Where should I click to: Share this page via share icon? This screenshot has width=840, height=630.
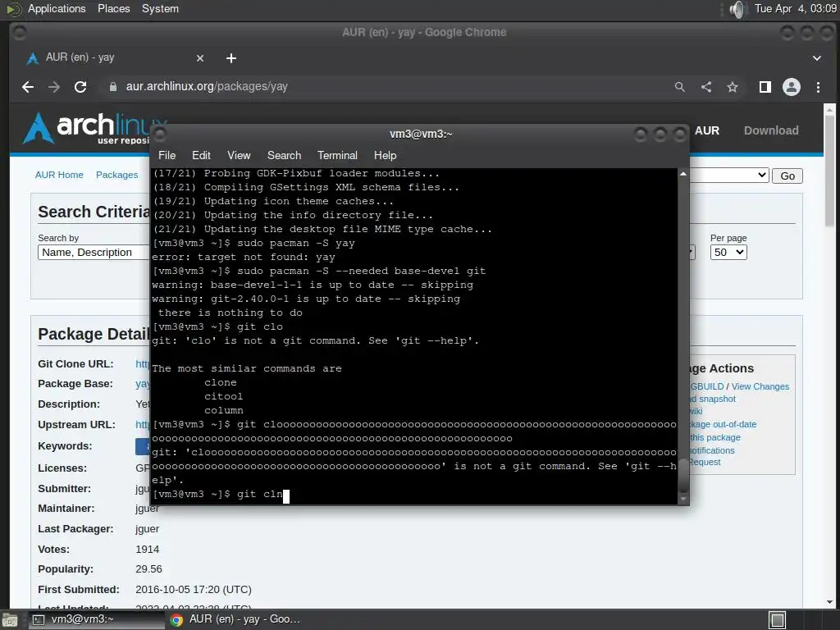click(x=706, y=87)
